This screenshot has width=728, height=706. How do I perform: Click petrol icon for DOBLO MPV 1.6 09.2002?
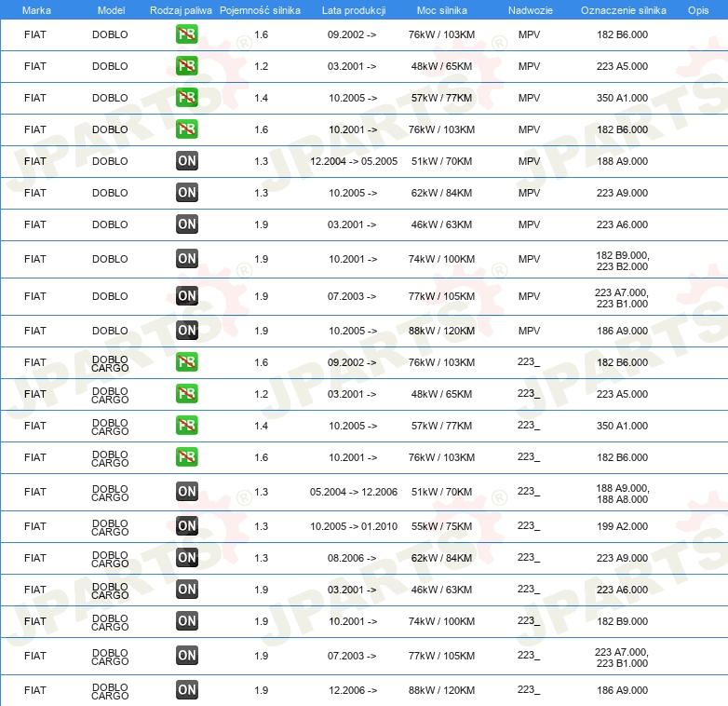pos(186,34)
